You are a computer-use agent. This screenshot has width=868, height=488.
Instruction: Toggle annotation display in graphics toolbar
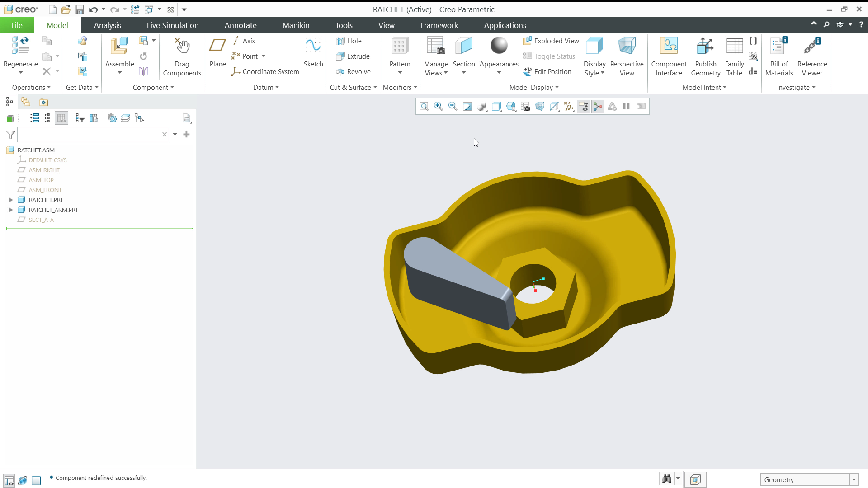[583, 106]
